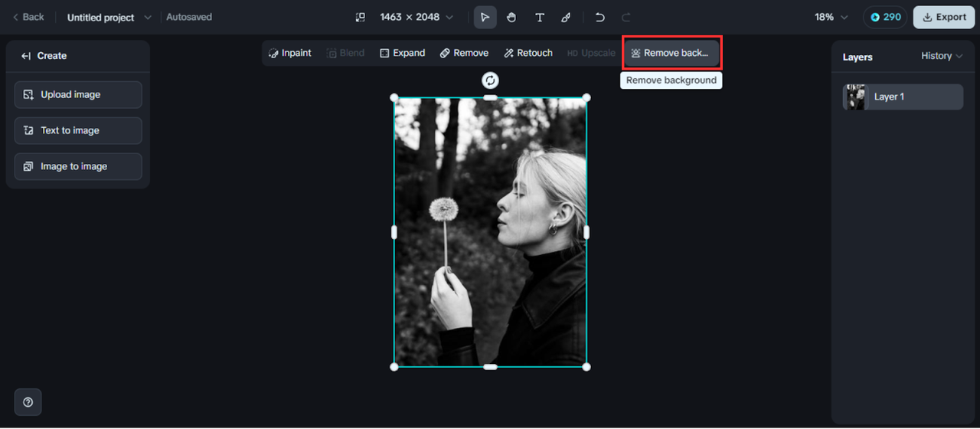The height and width of the screenshot is (429, 980).
Task: Click the top-left corner resize handle
Action: [x=394, y=97]
